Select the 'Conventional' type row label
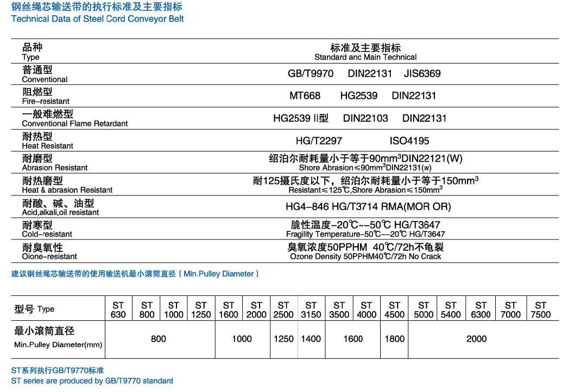Image resolution: width=581 pixels, height=392 pixels. coord(45,79)
